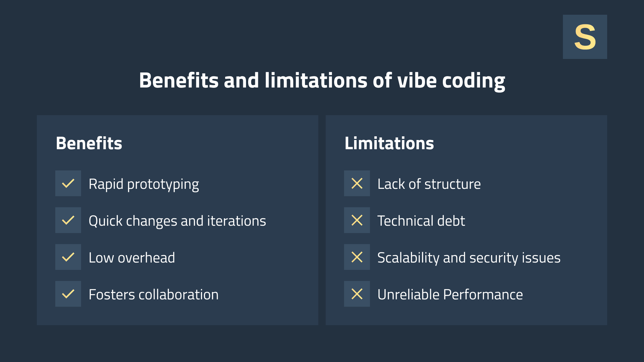The image size is (644, 362).
Task: Click the Fosters collaboration label
Action: click(x=154, y=294)
